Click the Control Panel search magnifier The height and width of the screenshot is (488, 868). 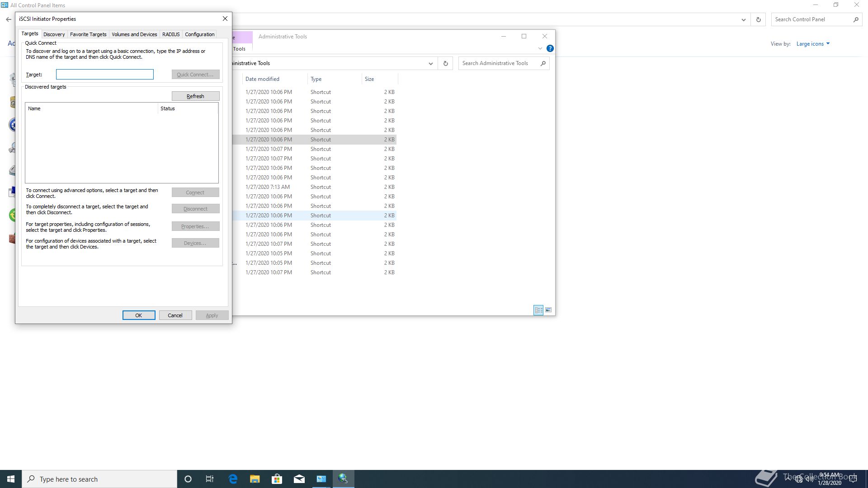(855, 19)
